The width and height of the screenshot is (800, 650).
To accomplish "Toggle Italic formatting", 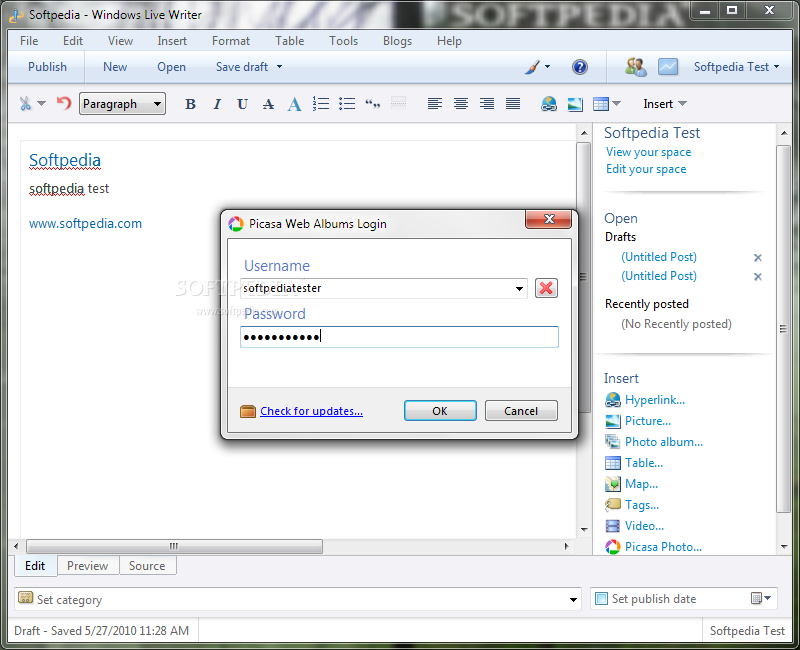I will (217, 104).
